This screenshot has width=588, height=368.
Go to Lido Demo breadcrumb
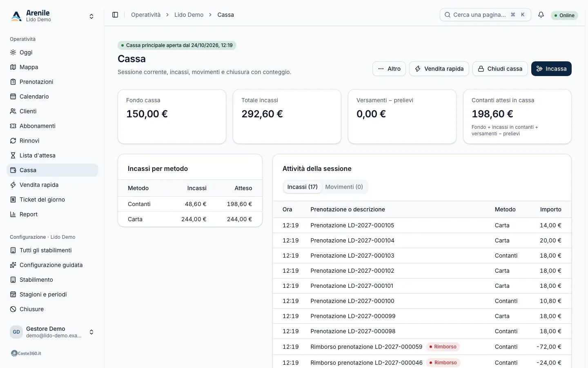[x=189, y=15]
